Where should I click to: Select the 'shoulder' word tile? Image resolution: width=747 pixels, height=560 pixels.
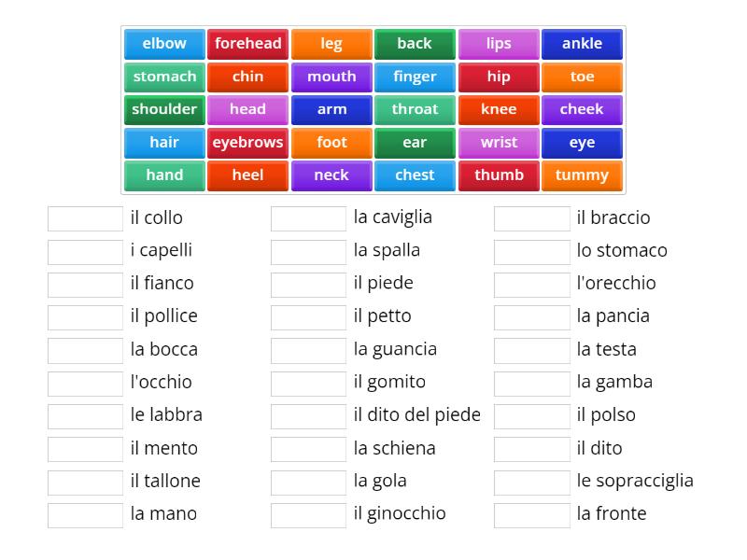(163, 109)
